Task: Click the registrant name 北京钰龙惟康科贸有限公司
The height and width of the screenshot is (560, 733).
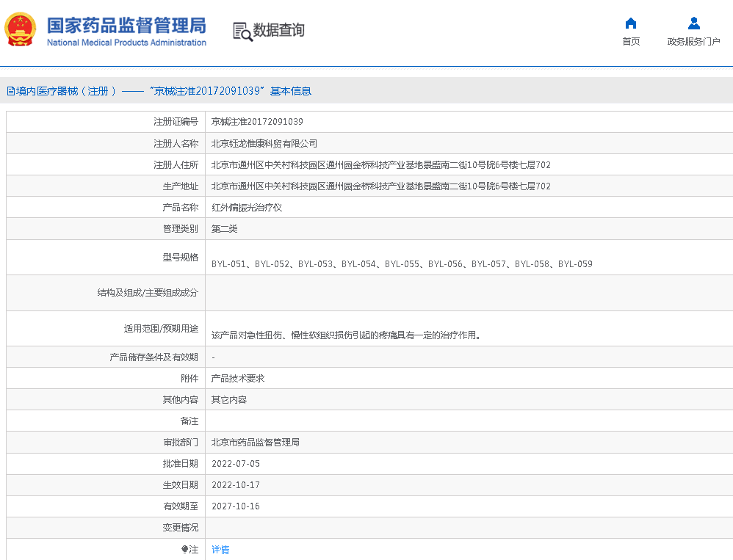Action: [264, 144]
